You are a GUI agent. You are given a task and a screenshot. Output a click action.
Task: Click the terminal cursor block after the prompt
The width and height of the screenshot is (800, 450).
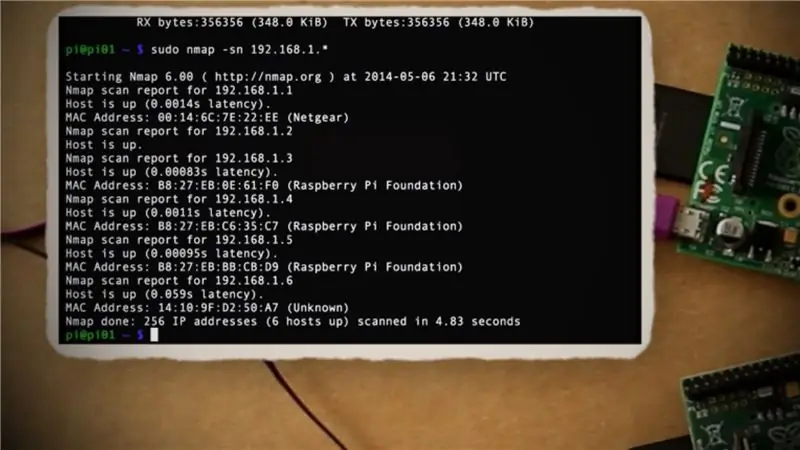(154, 335)
